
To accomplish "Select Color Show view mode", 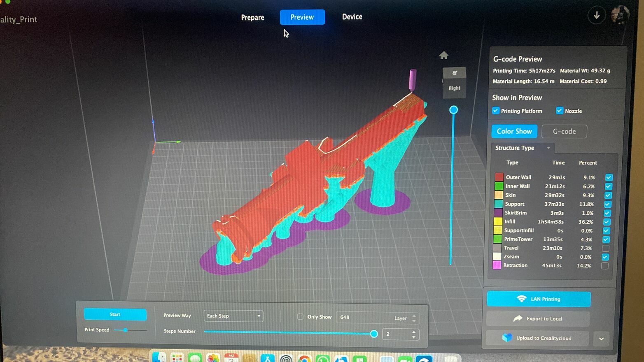I will tap(514, 131).
